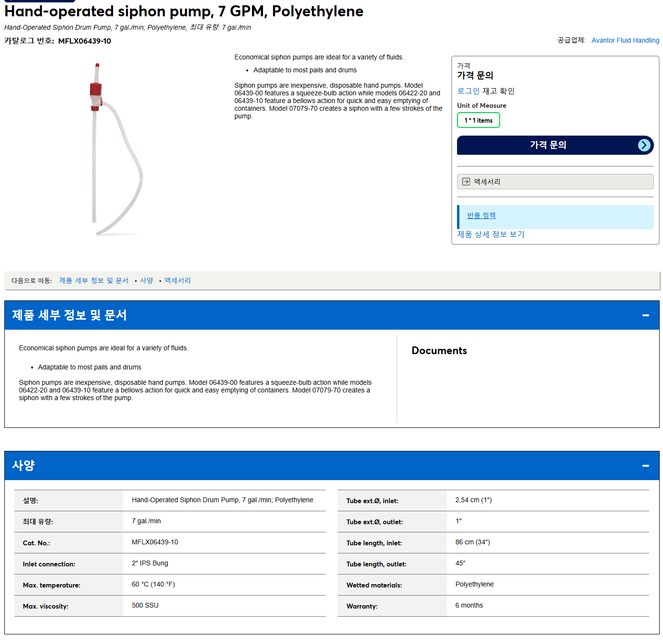Click the siphon pump product image
The width and height of the screenshot is (663, 644).
pos(117,149)
